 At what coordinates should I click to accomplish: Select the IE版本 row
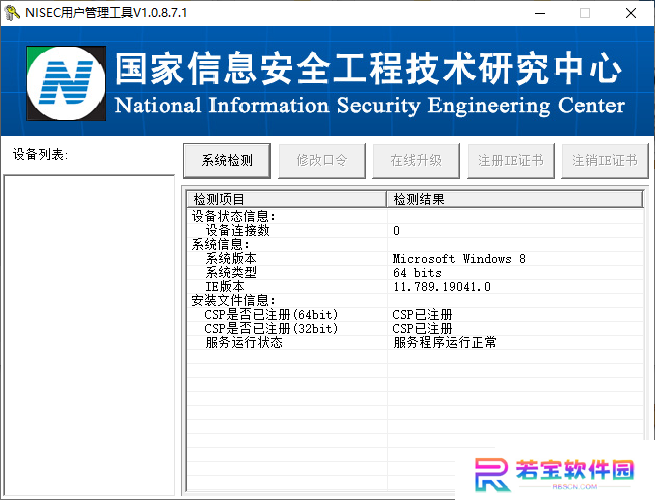tap(415, 287)
